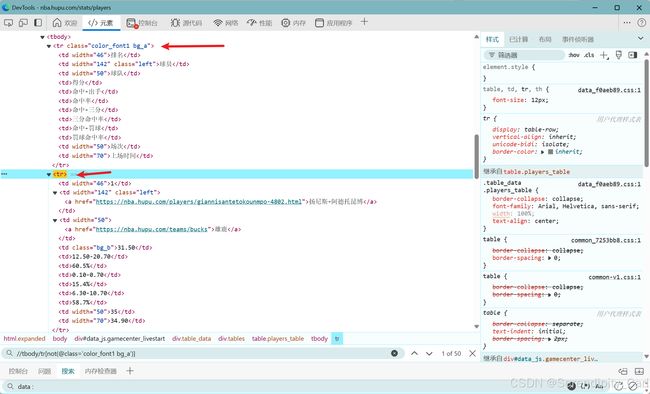This screenshot has height=394, width=650.
Task: Click the new style rule plus icon
Action: pos(604,55)
